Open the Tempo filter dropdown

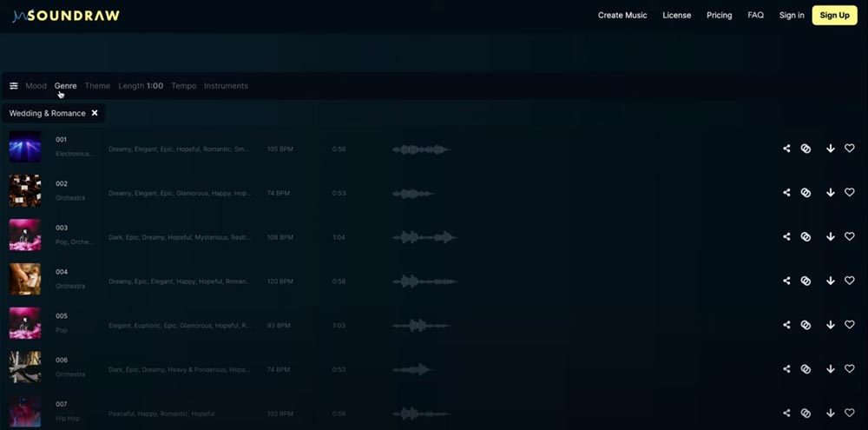click(184, 86)
